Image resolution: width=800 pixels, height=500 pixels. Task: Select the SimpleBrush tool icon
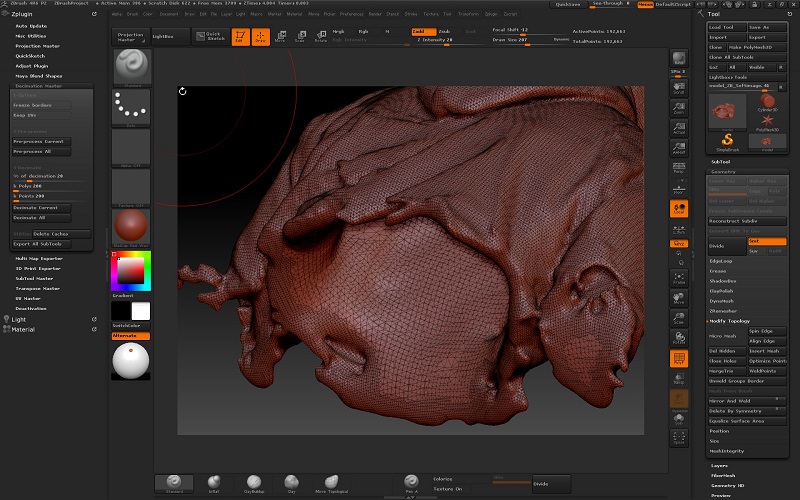tap(727, 139)
